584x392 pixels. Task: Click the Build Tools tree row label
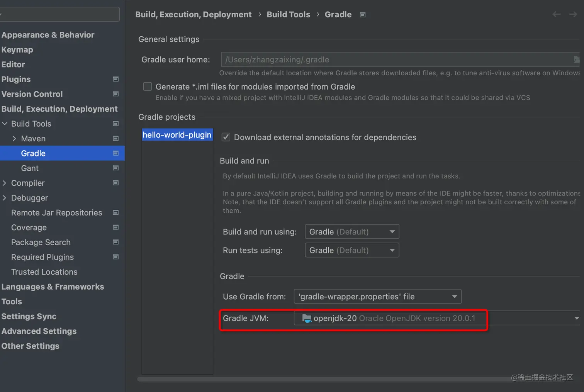[x=31, y=124]
